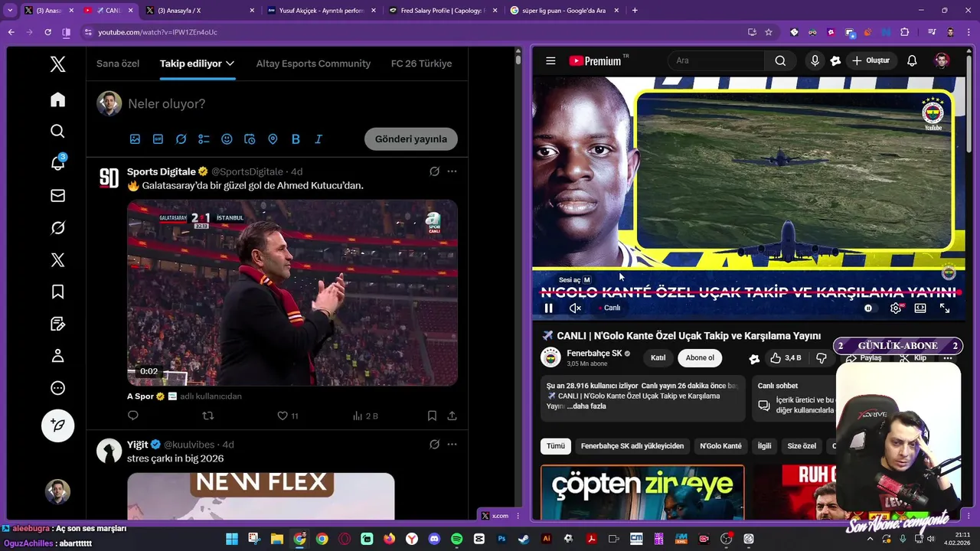Dislike the Fenerbahçe video

click(821, 357)
